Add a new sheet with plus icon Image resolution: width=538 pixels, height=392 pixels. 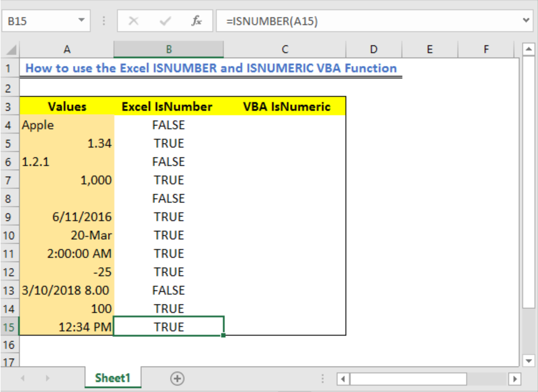(177, 379)
